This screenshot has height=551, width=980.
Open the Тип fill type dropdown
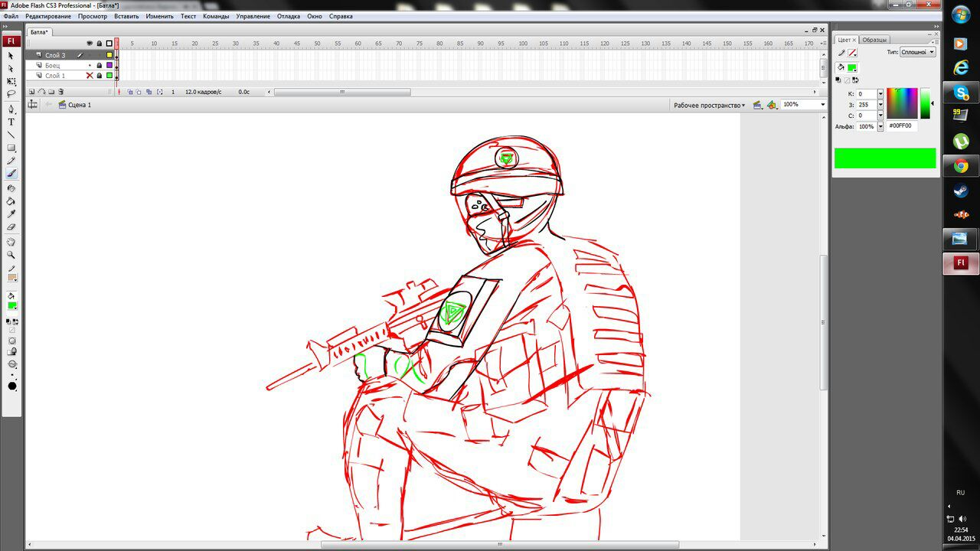pos(917,52)
